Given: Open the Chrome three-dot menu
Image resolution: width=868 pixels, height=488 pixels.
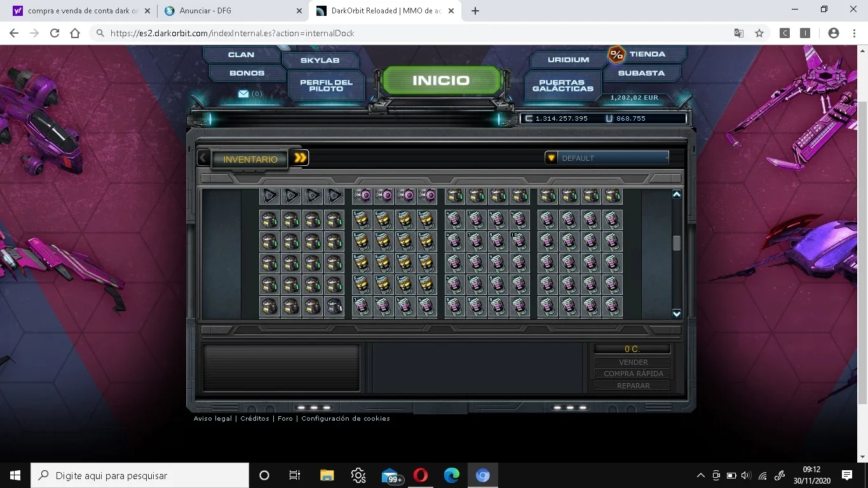Looking at the screenshot, I should [x=853, y=33].
